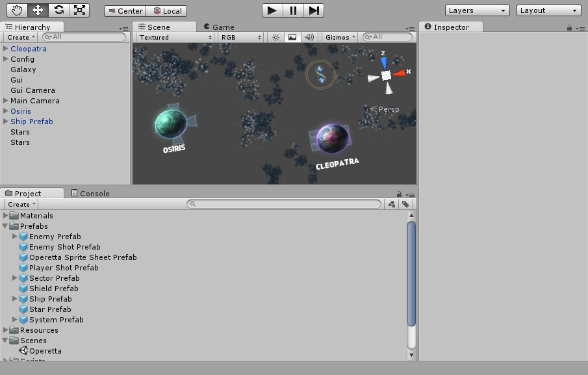Image resolution: width=588 pixels, height=375 pixels.
Task: Open the Scene panel options menu
Action: coord(410,29)
